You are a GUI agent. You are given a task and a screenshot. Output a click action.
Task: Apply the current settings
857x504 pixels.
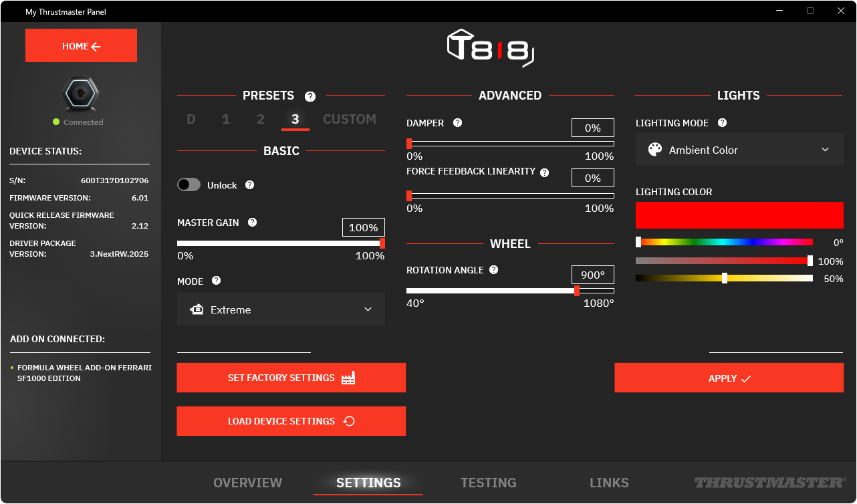(729, 378)
